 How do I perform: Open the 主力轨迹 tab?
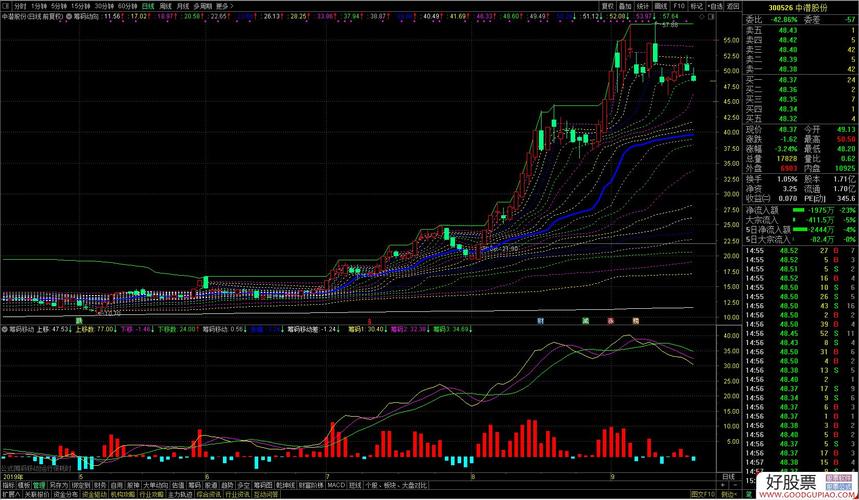click(180, 494)
